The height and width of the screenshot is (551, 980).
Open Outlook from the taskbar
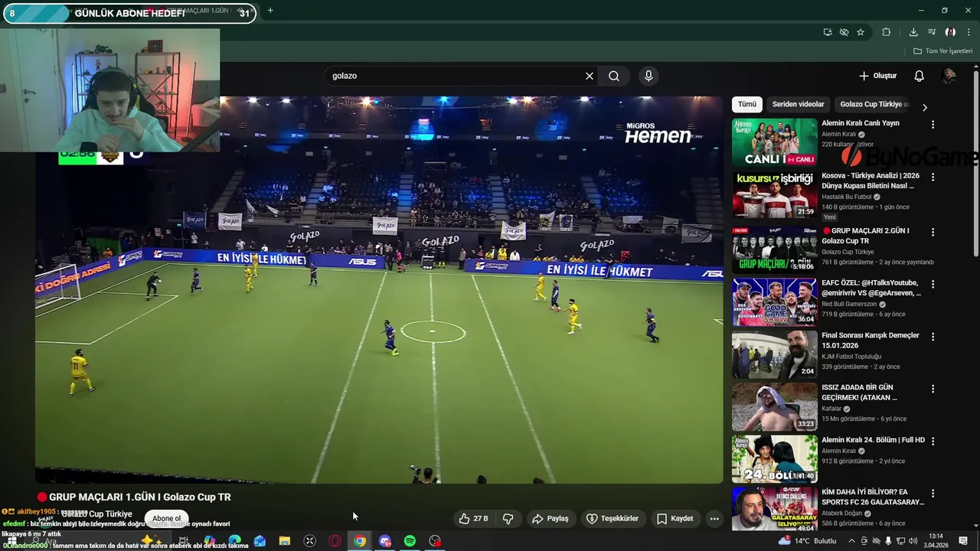click(x=260, y=541)
